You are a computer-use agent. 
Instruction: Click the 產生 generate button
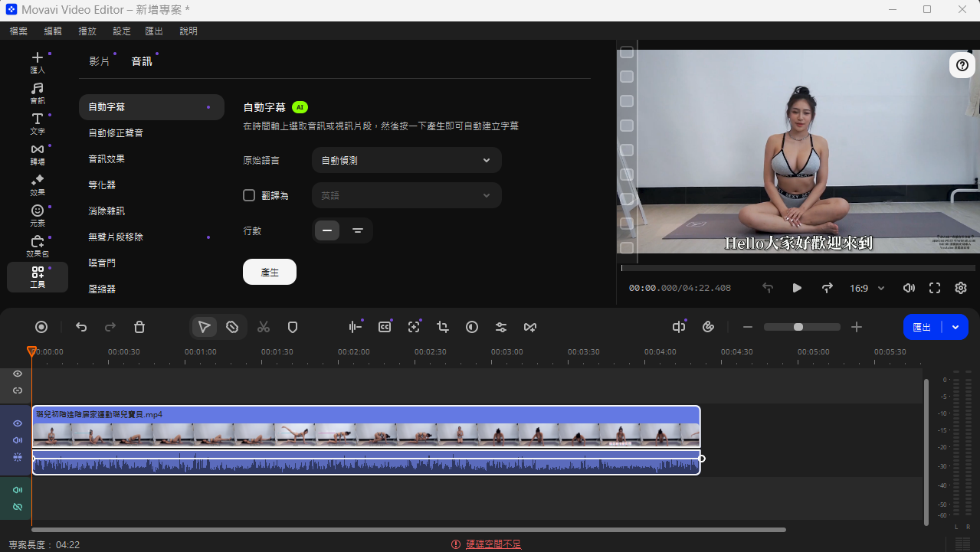click(270, 272)
